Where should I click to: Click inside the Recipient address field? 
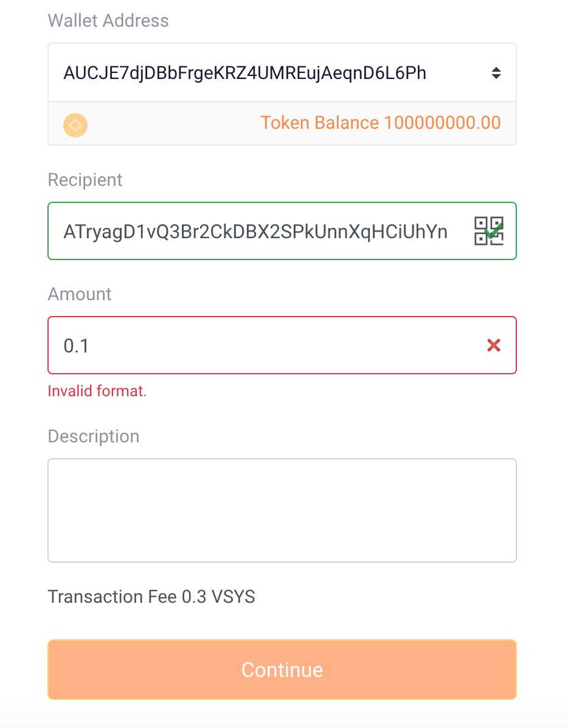coord(255,231)
